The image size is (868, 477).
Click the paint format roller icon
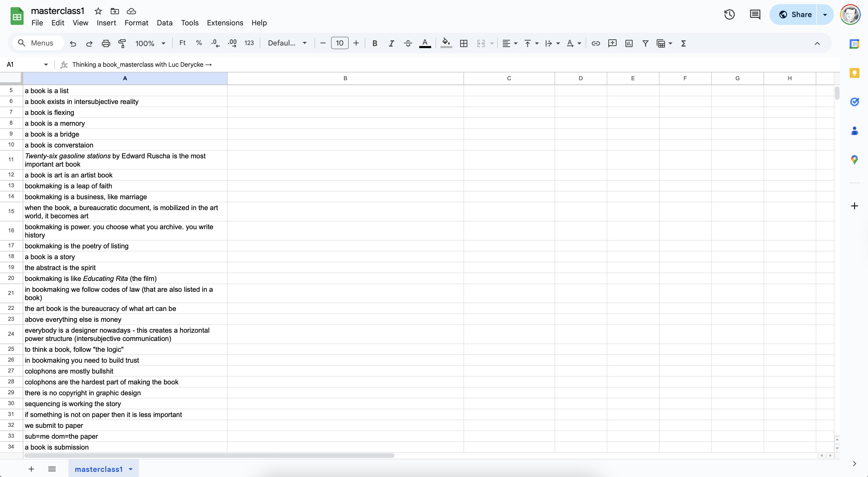[122, 43]
